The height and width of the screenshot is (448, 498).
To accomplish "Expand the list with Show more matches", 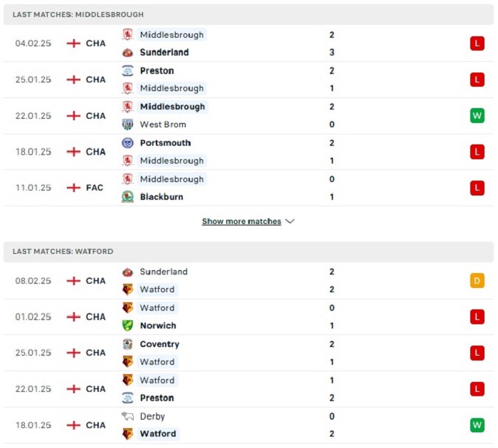I will click(241, 221).
